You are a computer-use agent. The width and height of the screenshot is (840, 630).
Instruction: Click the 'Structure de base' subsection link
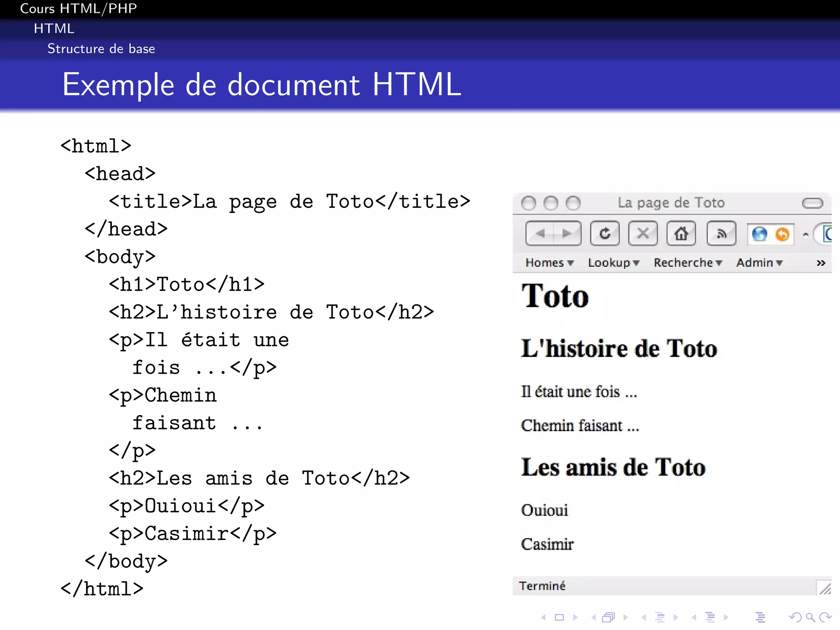point(101,48)
